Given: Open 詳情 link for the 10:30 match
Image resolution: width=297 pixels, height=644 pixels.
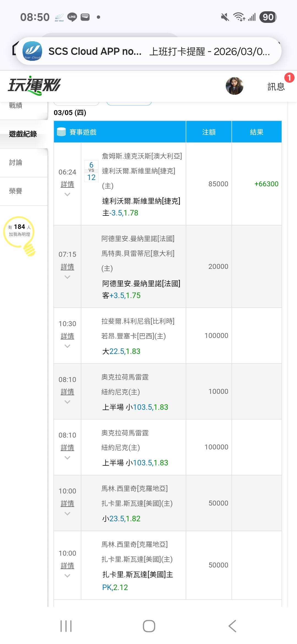Looking at the screenshot, I should pos(67,336).
